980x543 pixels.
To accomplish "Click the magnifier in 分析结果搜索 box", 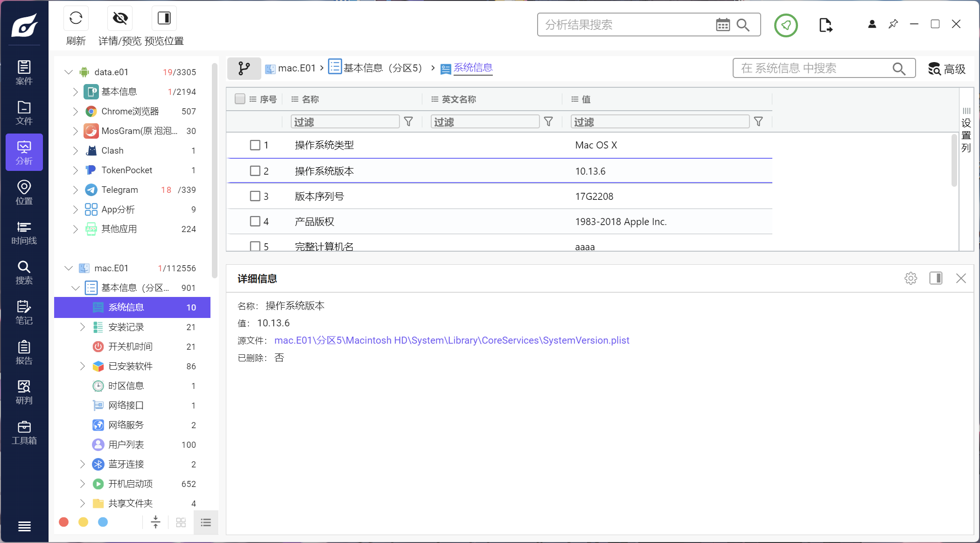I will (743, 25).
